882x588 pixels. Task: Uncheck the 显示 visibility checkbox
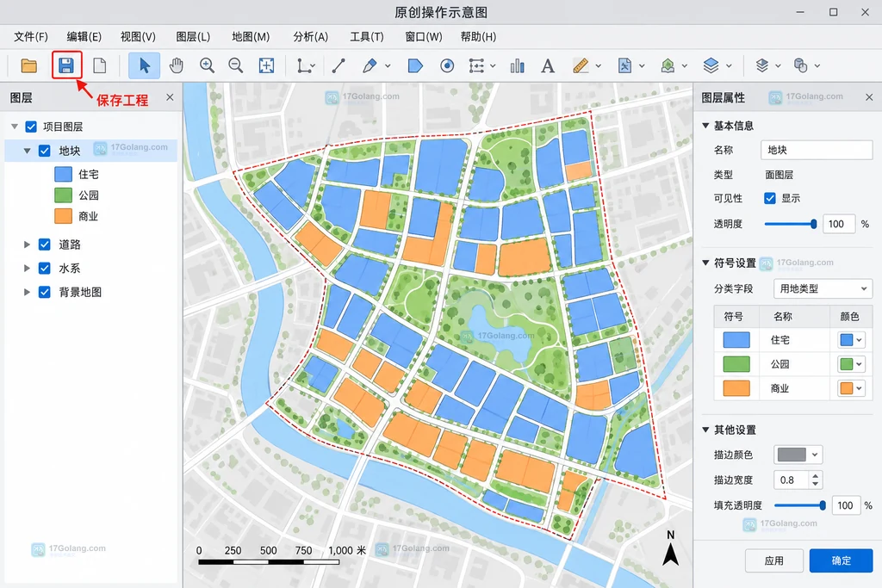click(x=770, y=198)
